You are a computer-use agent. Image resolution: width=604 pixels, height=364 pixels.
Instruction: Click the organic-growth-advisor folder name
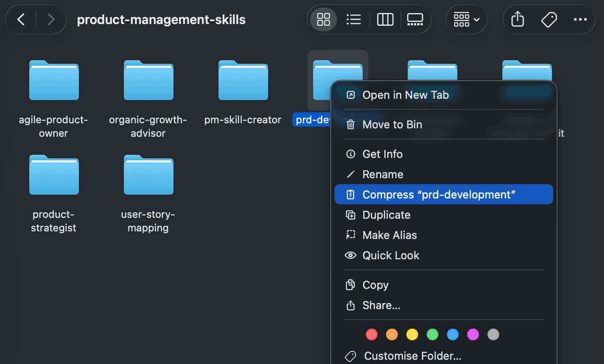(x=148, y=126)
